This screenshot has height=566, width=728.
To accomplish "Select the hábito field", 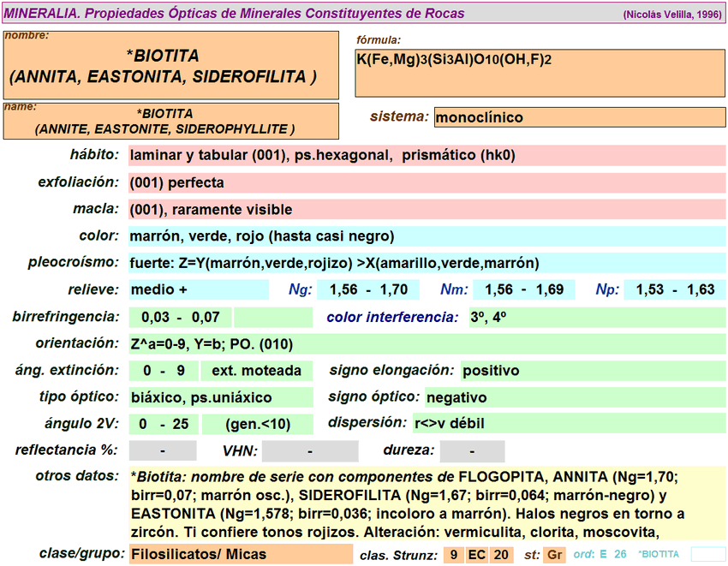I will [x=427, y=156].
